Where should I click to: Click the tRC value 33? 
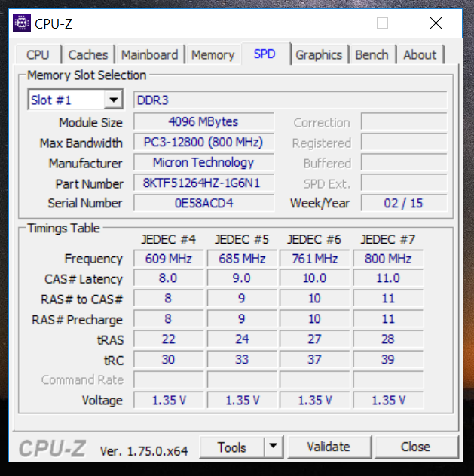click(242, 359)
